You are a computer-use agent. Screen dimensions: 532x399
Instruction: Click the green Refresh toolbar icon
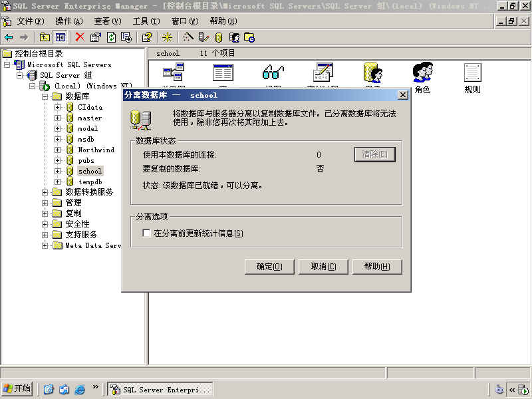(x=111, y=37)
